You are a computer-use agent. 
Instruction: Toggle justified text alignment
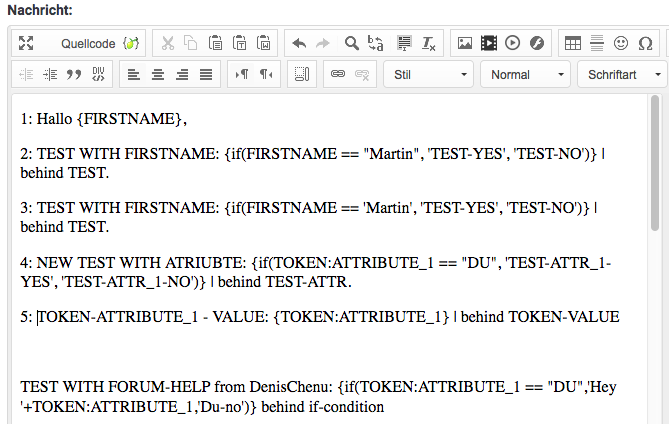click(206, 74)
